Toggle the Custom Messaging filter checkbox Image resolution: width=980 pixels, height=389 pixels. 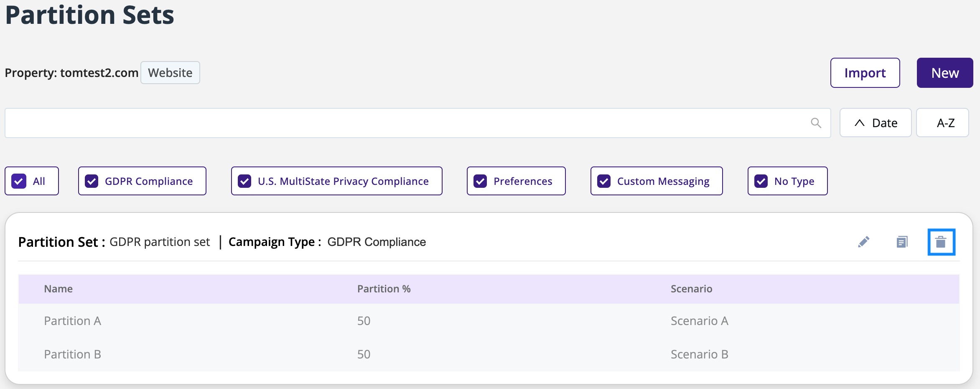[604, 181]
